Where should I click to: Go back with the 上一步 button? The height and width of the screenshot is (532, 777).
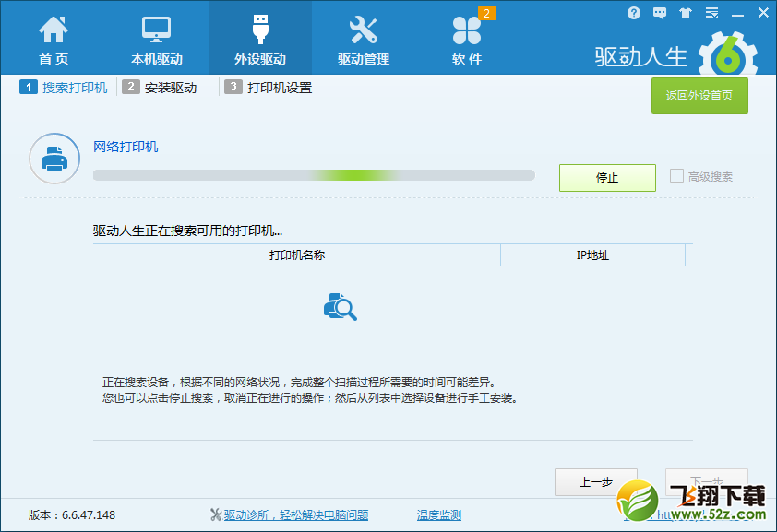click(595, 482)
